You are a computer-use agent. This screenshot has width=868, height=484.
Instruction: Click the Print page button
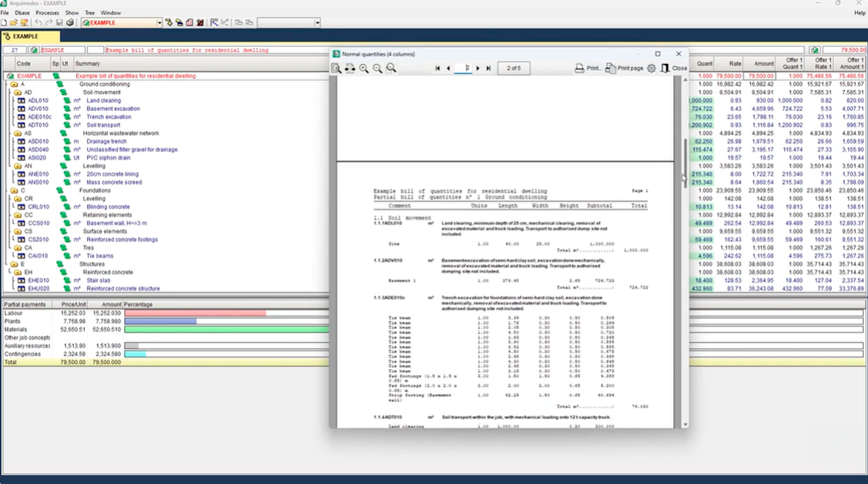pyautogui.click(x=624, y=69)
